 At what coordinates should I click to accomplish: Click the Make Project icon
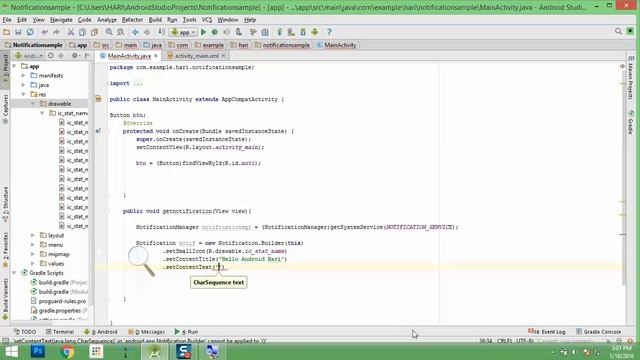point(162,32)
